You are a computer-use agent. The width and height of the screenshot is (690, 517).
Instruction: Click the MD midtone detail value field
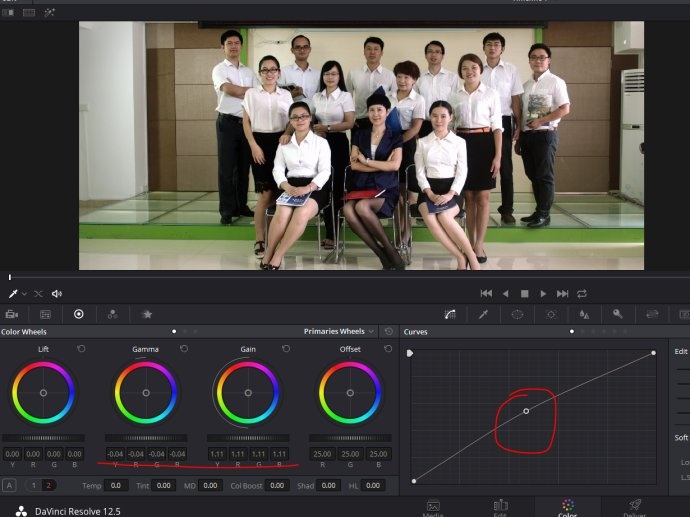[x=210, y=485]
